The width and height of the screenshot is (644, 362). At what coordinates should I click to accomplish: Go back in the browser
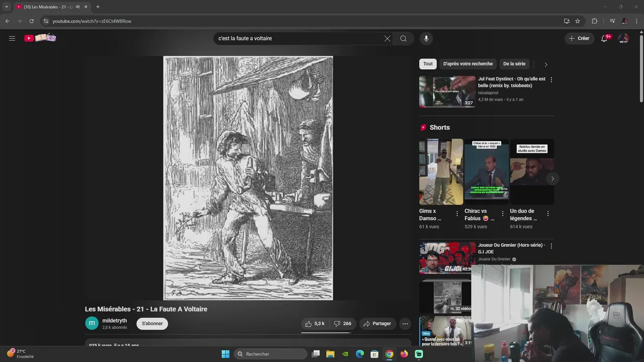[x=7, y=21]
